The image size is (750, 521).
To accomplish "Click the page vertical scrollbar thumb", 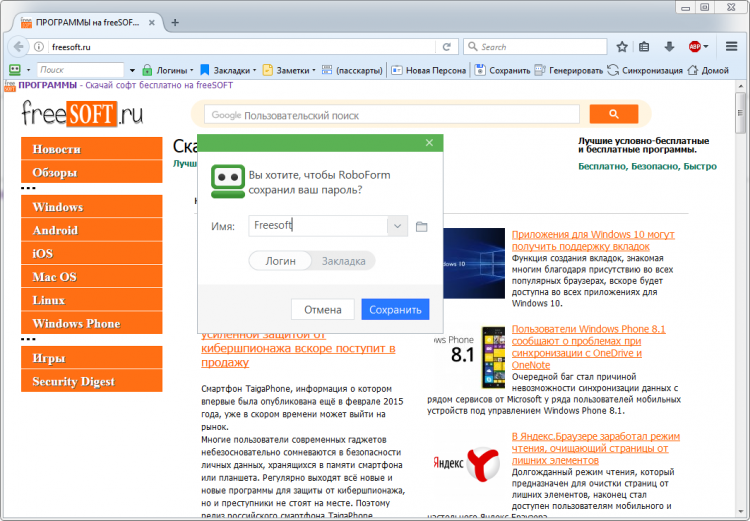I will tap(740, 113).
